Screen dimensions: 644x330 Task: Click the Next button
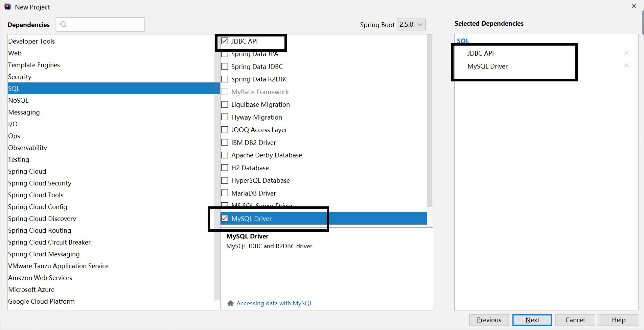(532, 320)
